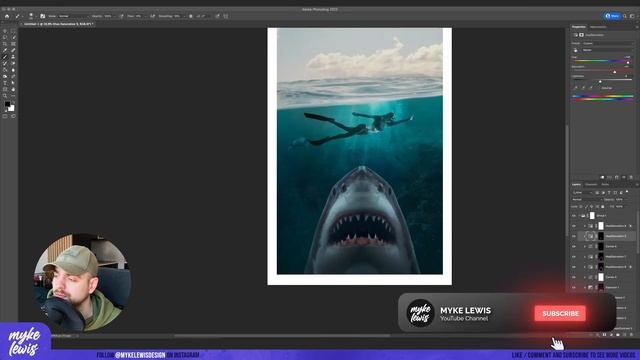640x360 pixels.
Task: Delete adjustment layer trash in Properties footer
Action: 631,177
